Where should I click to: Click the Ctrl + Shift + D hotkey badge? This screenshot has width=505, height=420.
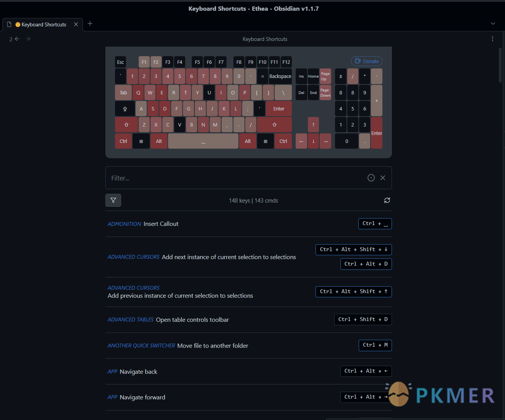pyautogui.click(x=363, y=319)
